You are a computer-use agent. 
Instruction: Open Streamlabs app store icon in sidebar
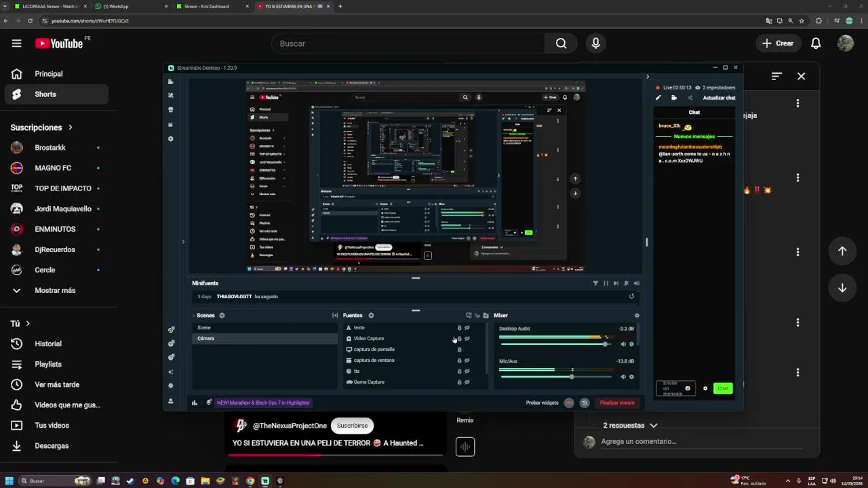[x=171, y=110]
